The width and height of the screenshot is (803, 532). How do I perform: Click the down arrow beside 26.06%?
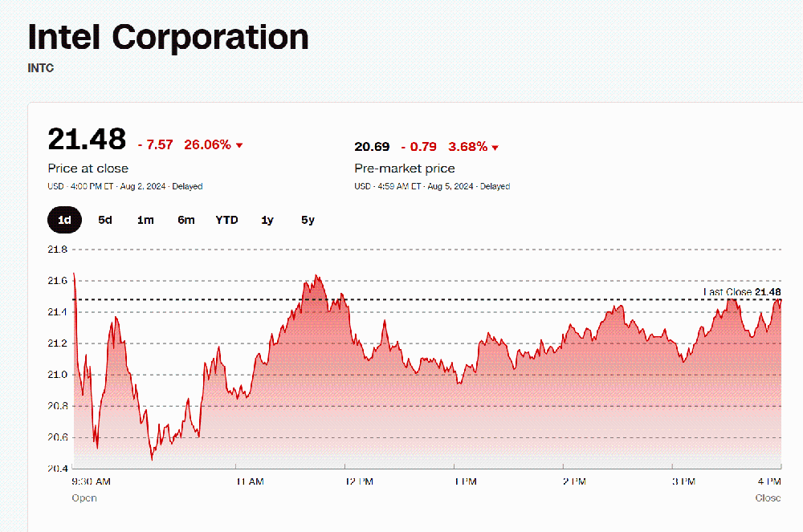(x=239, y=146)
